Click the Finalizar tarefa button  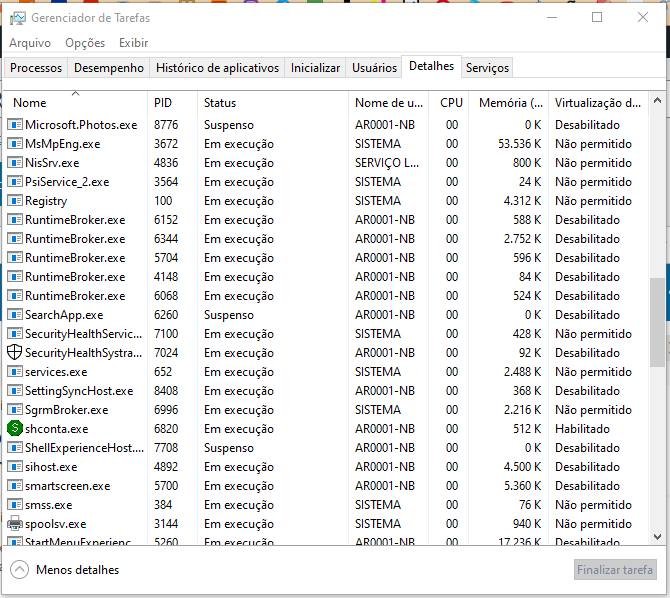(615, 570)
